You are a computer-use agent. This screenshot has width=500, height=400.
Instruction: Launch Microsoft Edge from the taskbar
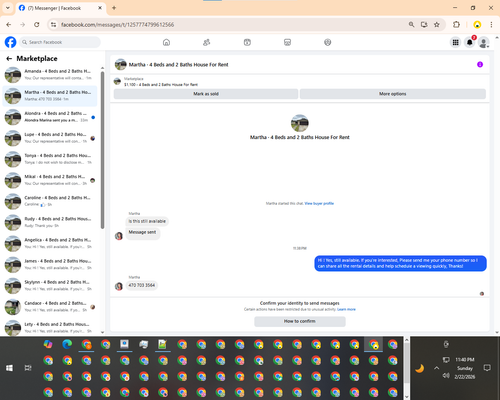(67, 344)
